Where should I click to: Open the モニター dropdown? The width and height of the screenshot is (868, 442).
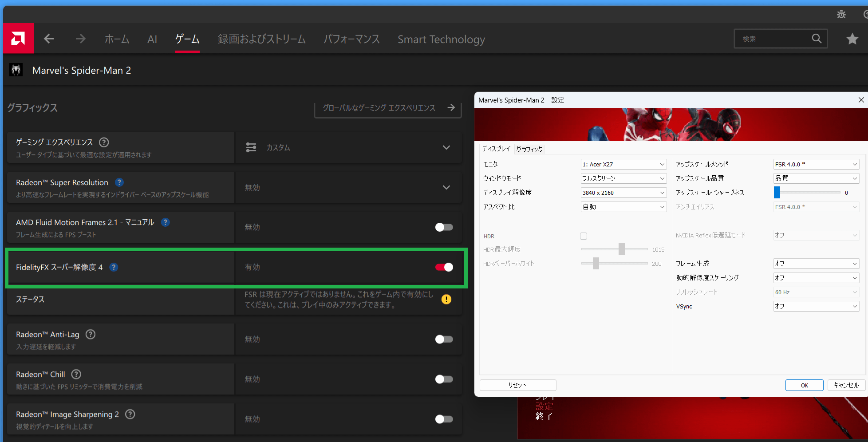pyautogui.click(x=623, y=164)
